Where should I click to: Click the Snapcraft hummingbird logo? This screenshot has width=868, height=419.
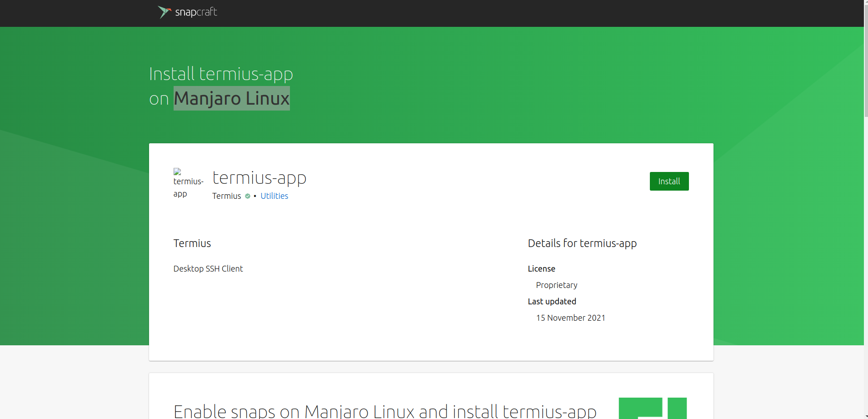[164, 12]
